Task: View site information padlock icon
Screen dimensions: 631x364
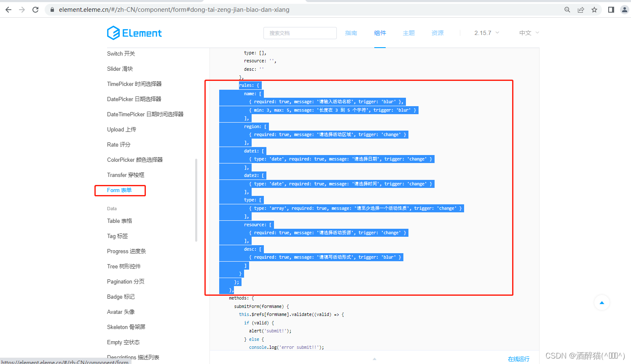Action: coord(52,10)
